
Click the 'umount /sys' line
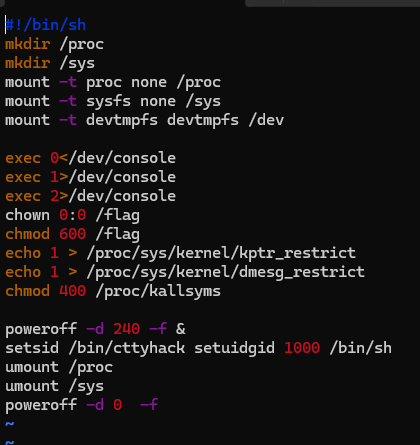[x=55, y=386]
